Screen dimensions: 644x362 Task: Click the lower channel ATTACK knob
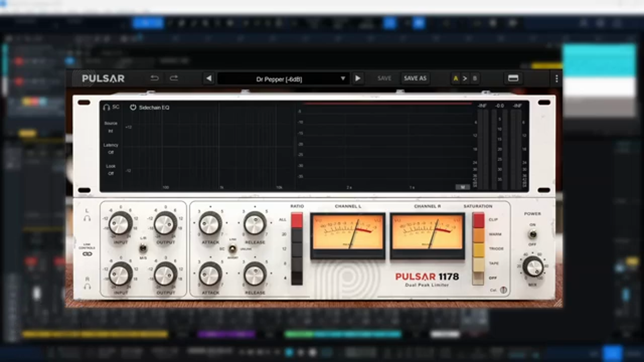click(x=210, y=274)
